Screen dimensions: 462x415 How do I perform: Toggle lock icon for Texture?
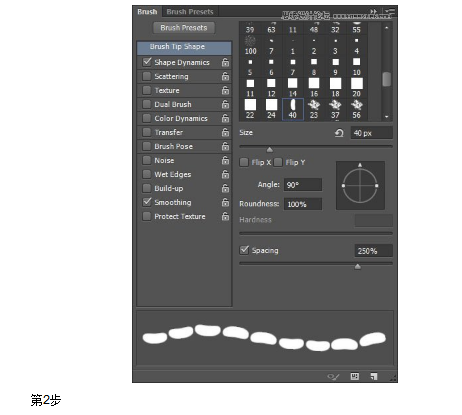[x=225, y=90]
